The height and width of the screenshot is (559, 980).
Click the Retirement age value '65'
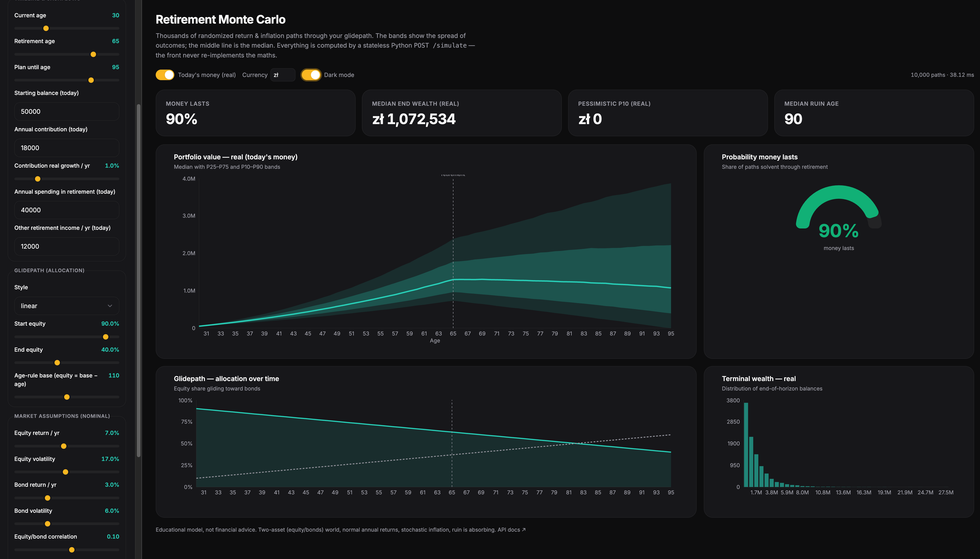pos(115,41)
